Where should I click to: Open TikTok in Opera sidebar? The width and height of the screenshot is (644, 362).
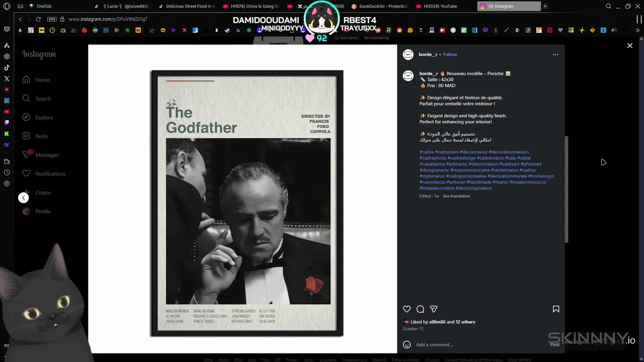click(7, 67)
